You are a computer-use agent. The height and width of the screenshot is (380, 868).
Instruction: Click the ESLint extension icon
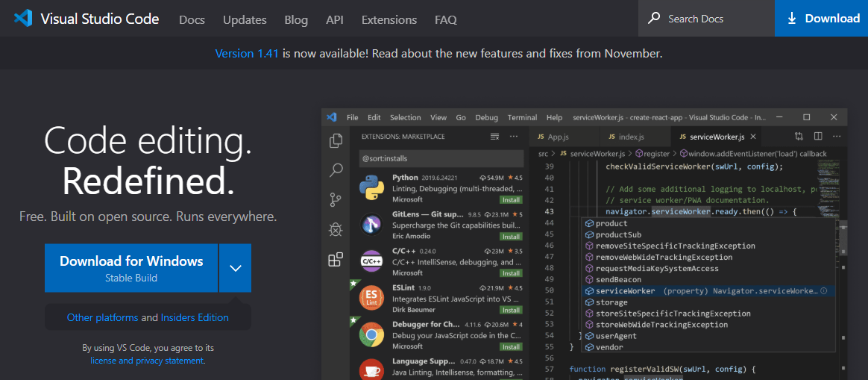point(371,299)
